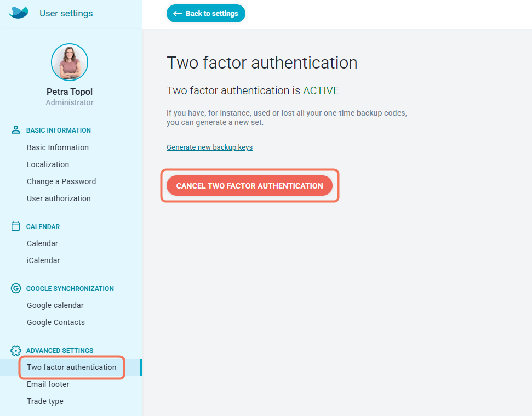Open Generate new backup keys link
The image size is (532, 416).
tap(209, 147)
